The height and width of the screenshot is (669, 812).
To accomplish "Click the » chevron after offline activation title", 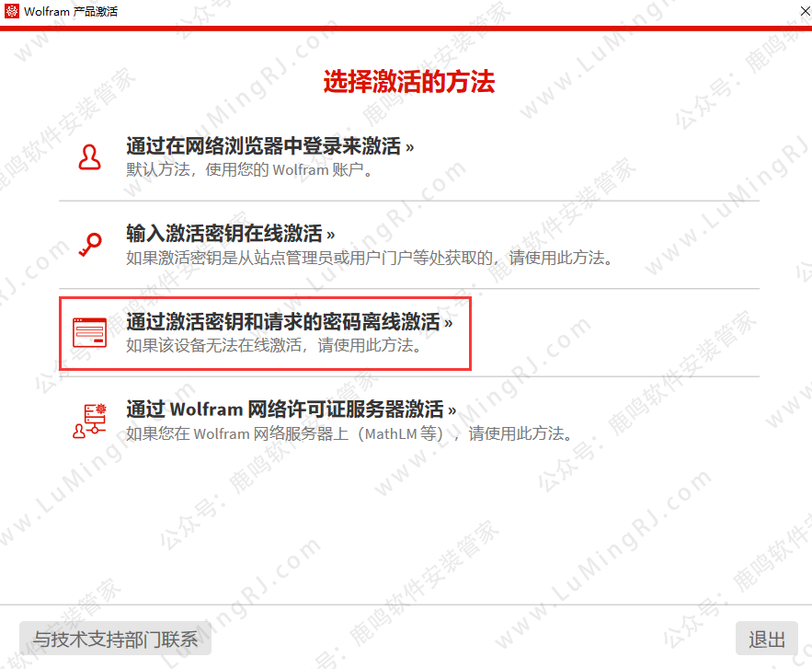I will [x=449, y=323].
